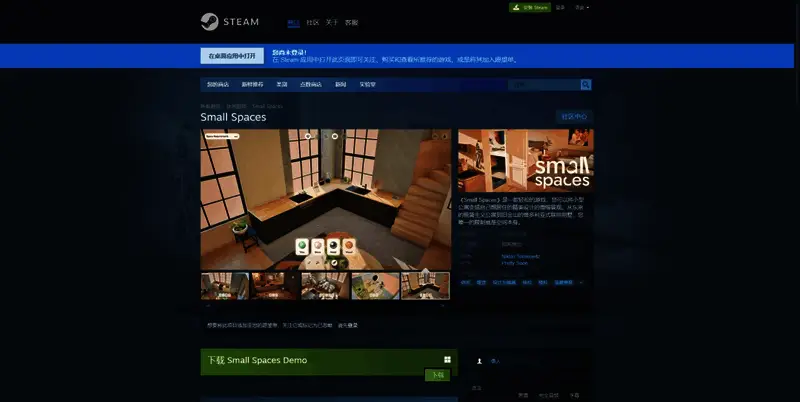Click the Steam logo in the header

click(228, 21)
